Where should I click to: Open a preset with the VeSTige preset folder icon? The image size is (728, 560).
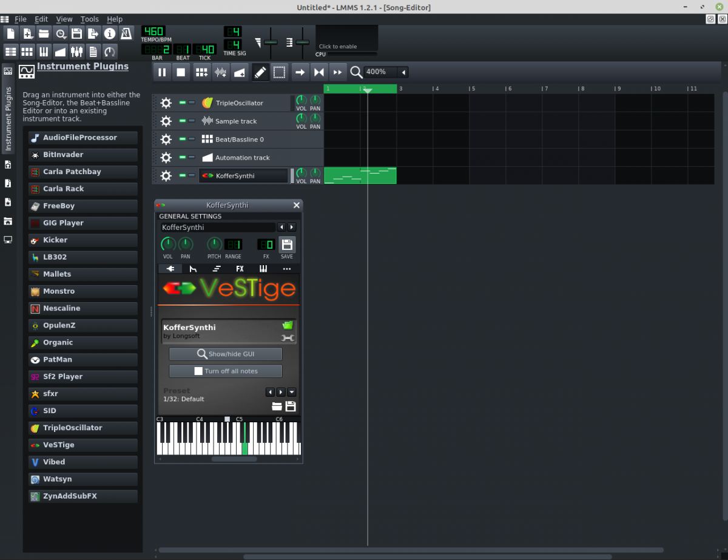coord(277,407)
